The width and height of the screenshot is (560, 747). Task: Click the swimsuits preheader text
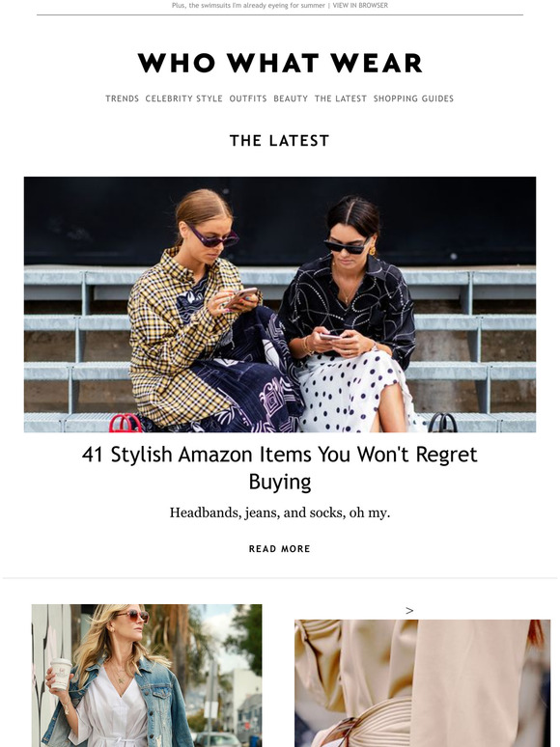(248, 5)
